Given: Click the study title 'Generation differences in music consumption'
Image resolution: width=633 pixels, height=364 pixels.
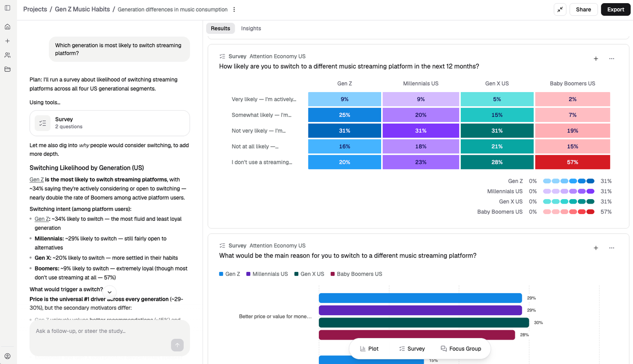Looking at the screenshot, I should 172,9.
